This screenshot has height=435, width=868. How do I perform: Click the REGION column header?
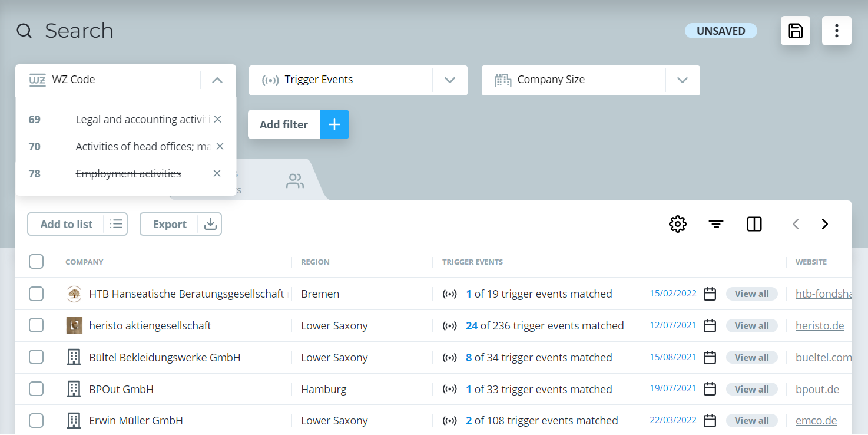point(315,262)
